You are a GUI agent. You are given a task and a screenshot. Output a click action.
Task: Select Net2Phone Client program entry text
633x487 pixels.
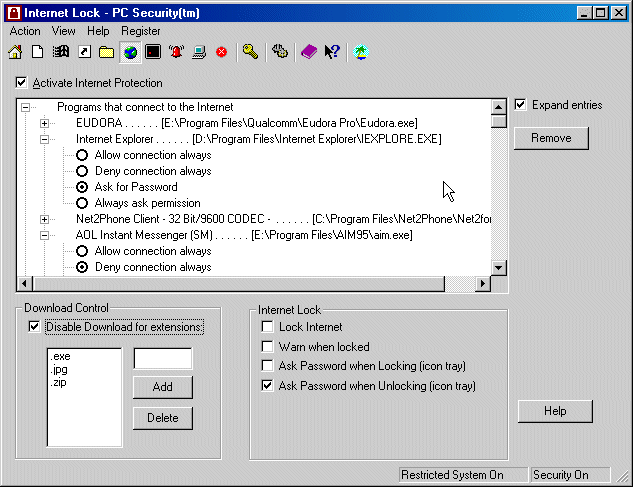pyautogui.click(x=283, y=219)
